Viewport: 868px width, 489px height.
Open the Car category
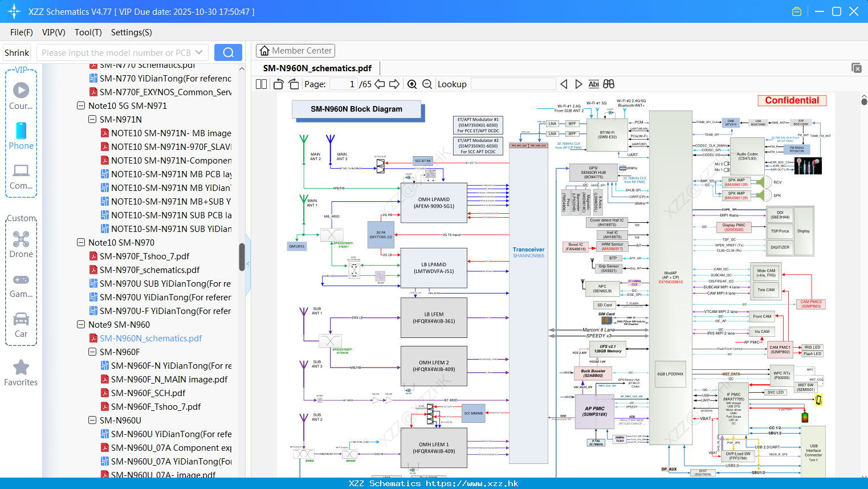click(21, 325)
